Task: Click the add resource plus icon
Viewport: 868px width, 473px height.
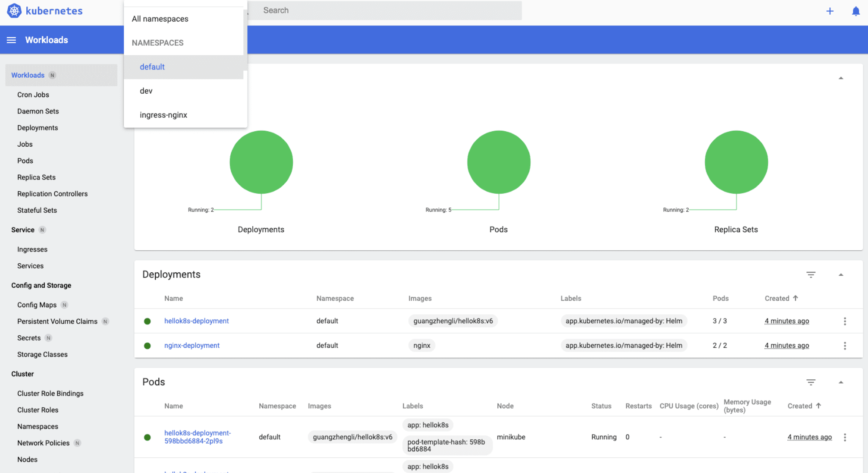Action: (830, 11)
